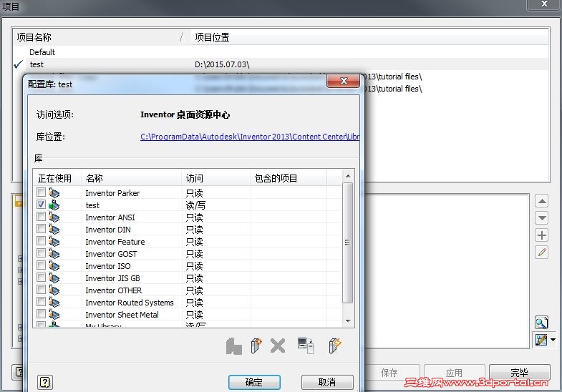The height and width of the screenshot is (392, 562).
Task: Click the library icon next to Inventor ISO
Action: tap(54, 266)
